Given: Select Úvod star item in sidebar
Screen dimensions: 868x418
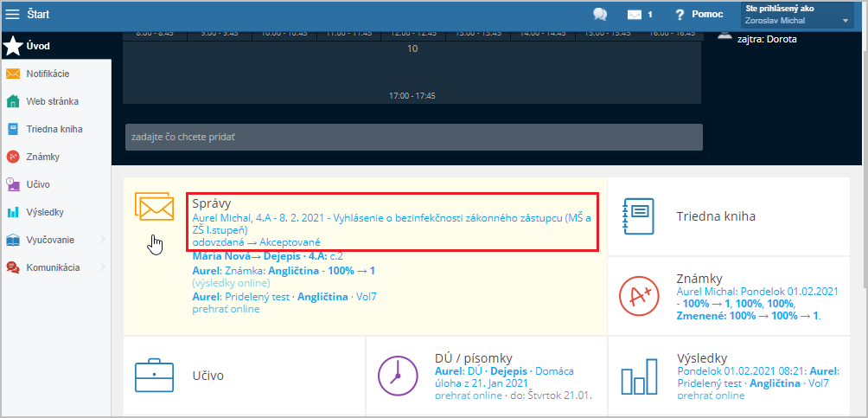Looking at the screenshot, I should coord(56,46).
